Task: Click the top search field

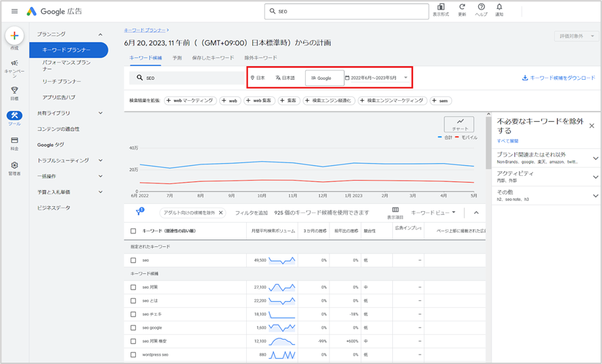Action: tap(347, 12)
